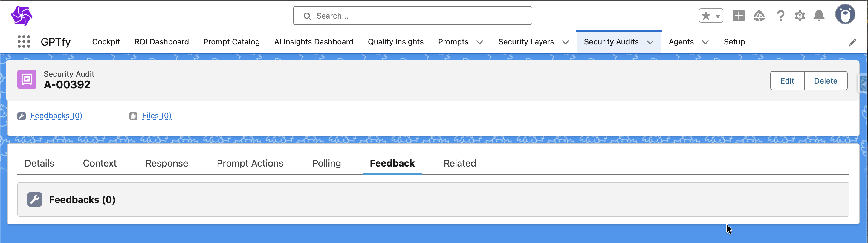Expand the Agents tab dropdown chevron
This screenshot has width=868, height=243.
pos(705,42)
